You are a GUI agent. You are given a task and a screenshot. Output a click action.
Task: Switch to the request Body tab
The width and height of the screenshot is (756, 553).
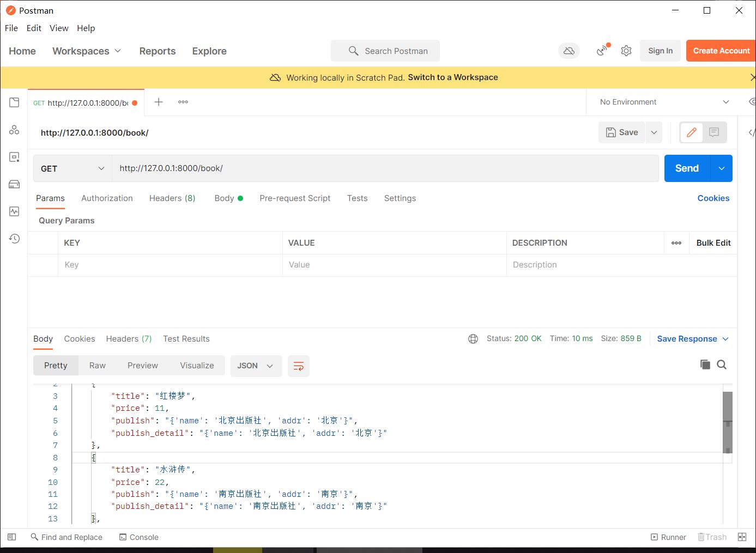tap(228, 198)
